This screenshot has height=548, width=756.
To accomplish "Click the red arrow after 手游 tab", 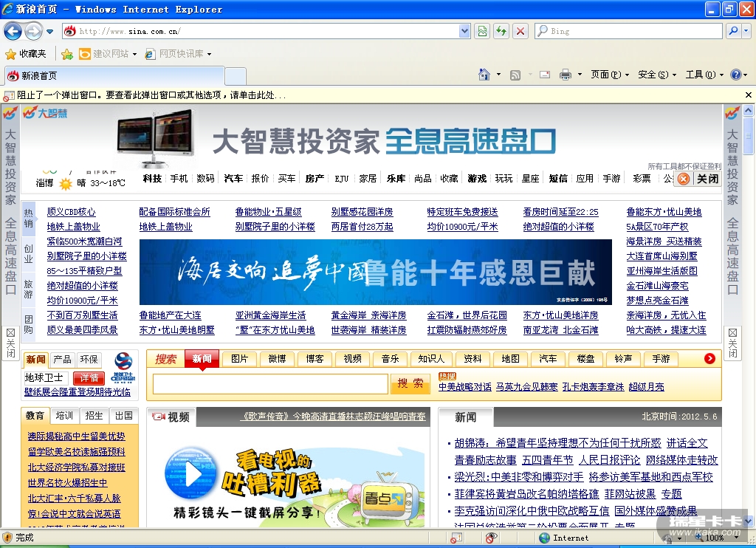I will [x=709, y=358].
